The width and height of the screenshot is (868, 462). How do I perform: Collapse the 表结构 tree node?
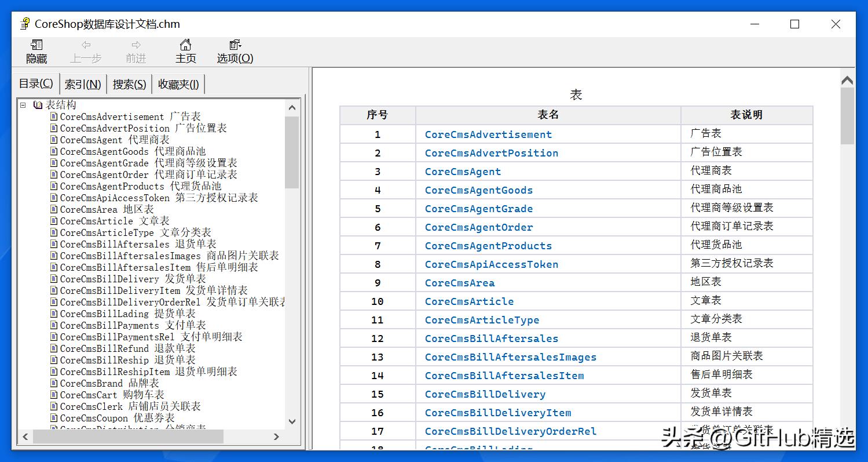pos(23,105)
